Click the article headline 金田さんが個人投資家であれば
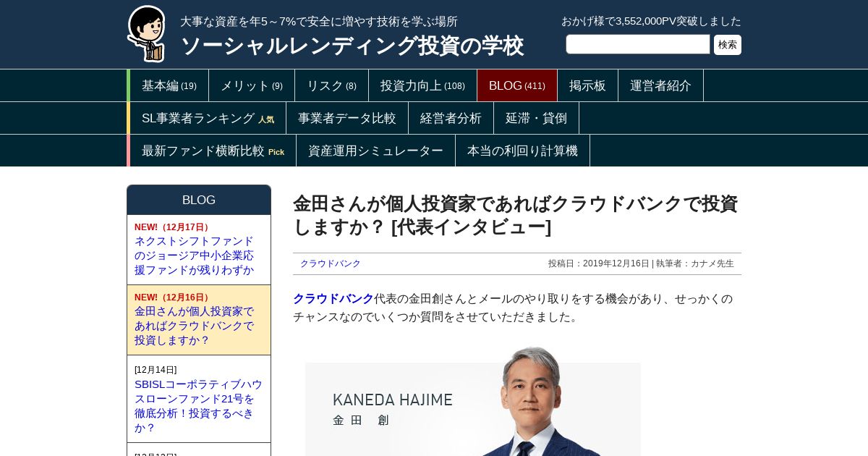The height and width of the screenshot is (456, 868). click(515, 215)
